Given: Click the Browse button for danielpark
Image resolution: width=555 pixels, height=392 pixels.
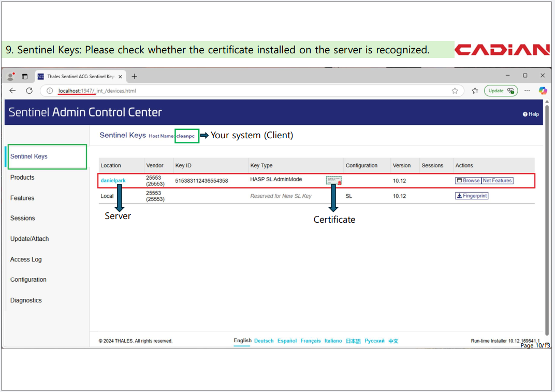Looking at the screenshot, I should coord(468,181).
